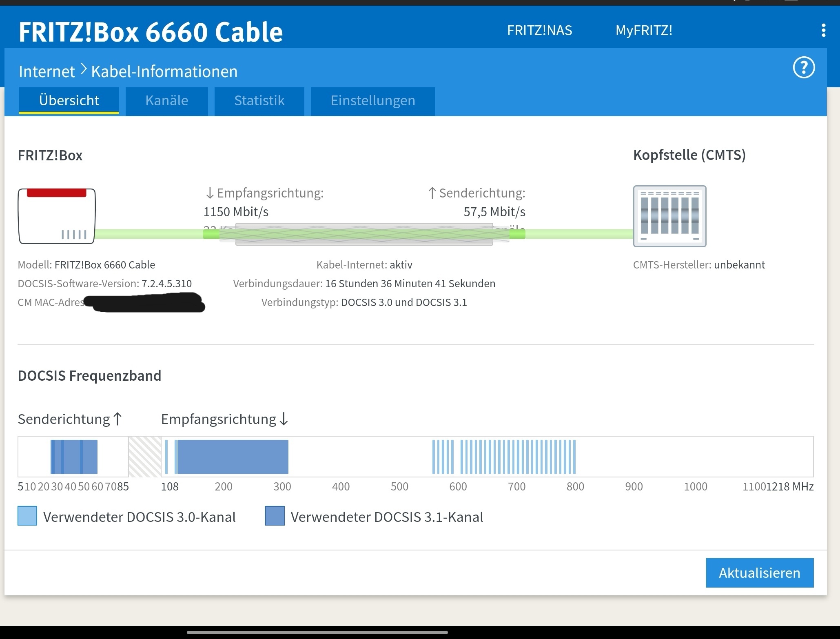Click the CMTS headend server icon
This screenshot has width=840, height=639.
point(669,216)
